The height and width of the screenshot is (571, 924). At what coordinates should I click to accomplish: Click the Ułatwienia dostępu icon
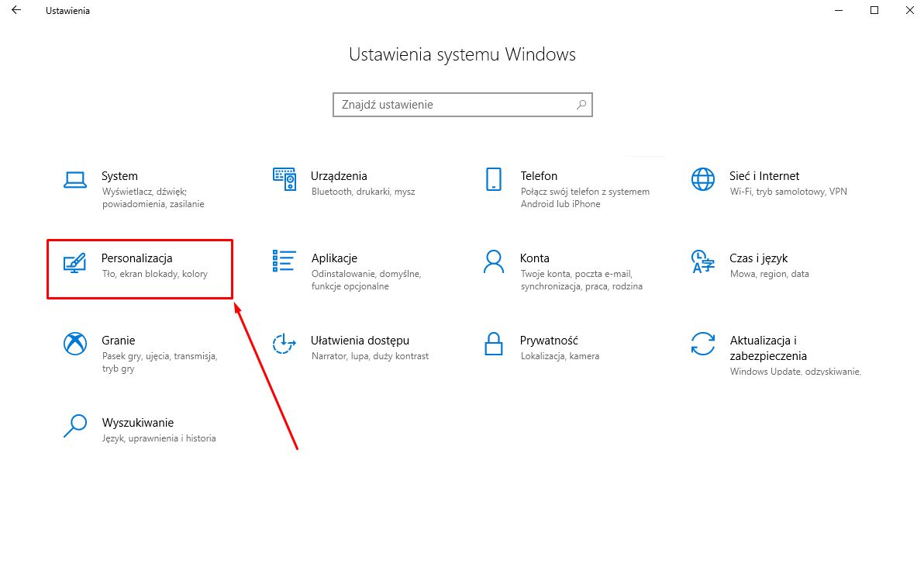(x=284, y=344)
